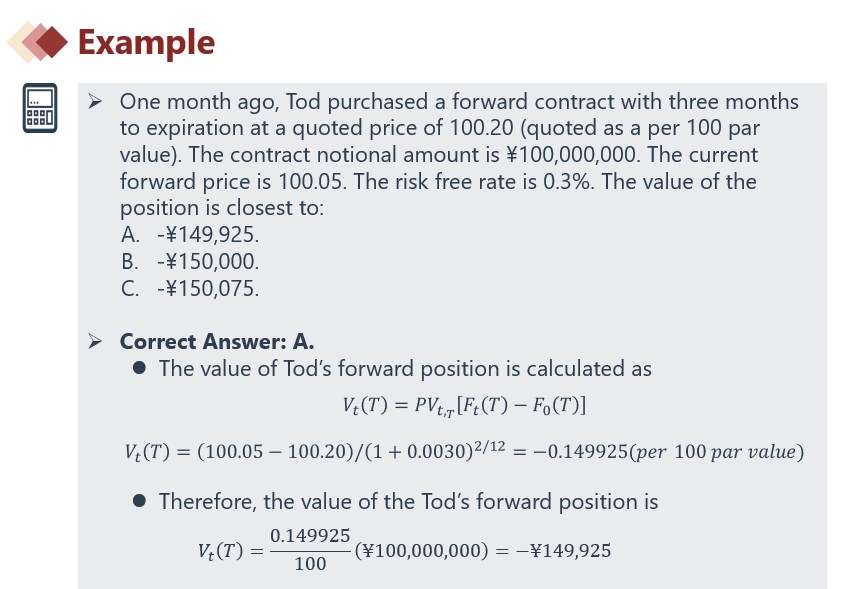
Task: Click the bold "Correct Answer: A." text
Action: pos(217,342)
